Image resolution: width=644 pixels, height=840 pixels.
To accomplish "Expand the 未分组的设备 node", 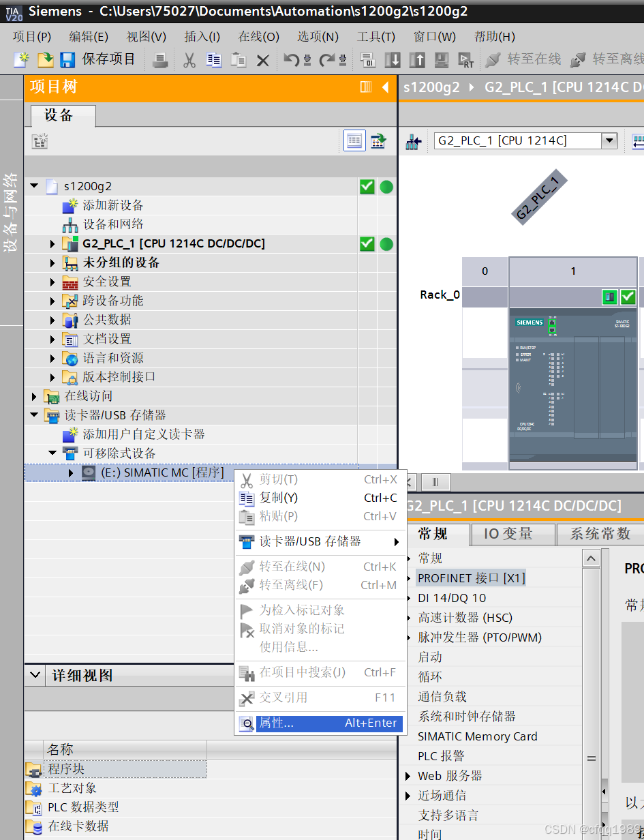I will coord(52,262).
